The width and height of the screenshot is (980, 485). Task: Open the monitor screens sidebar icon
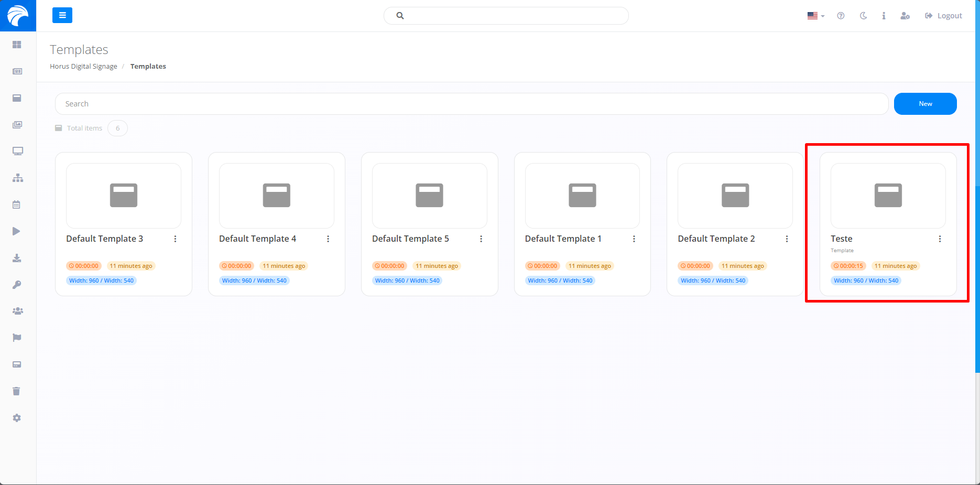[17, 152]
